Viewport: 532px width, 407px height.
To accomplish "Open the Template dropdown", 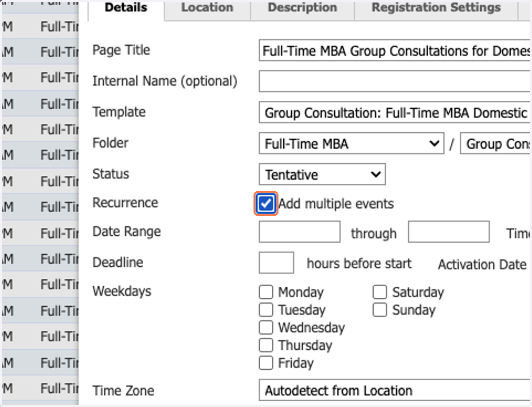I will click(395, 113).
